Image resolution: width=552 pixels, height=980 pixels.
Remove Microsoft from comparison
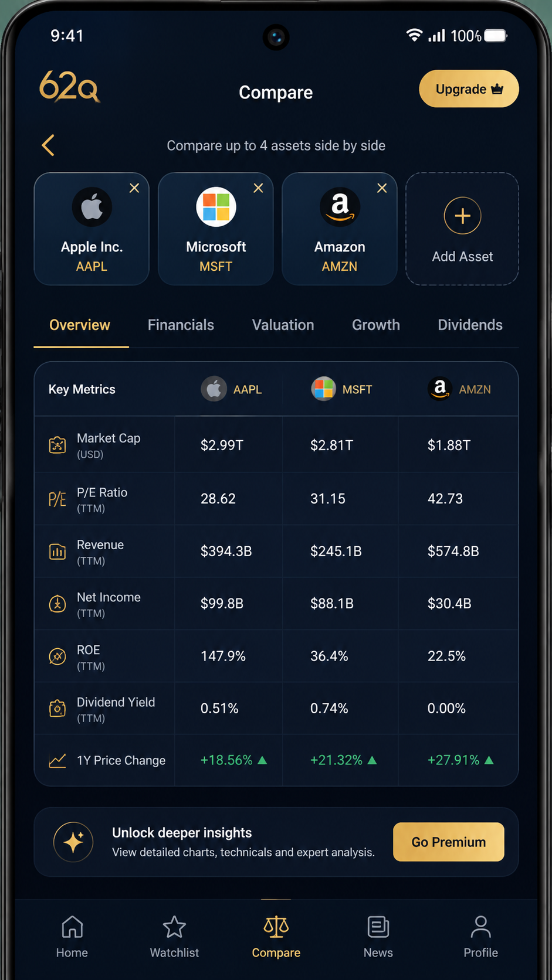(x=258, y=188)
